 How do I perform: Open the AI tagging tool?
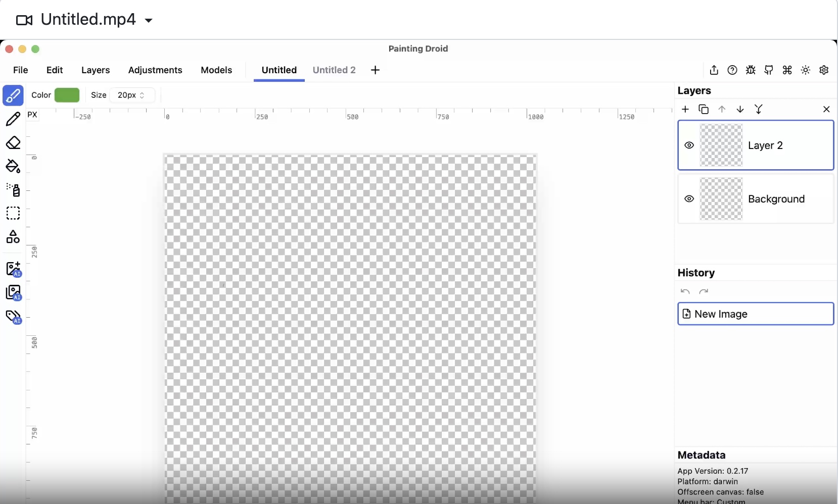(x=14, y=317)
